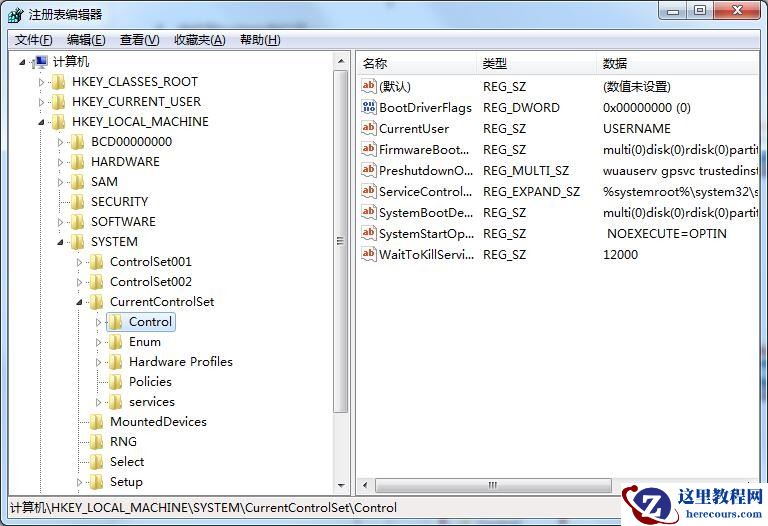Screen dimensions: 768x526
Task: Click the RNG folder icon
Action: tap(96, 442)
